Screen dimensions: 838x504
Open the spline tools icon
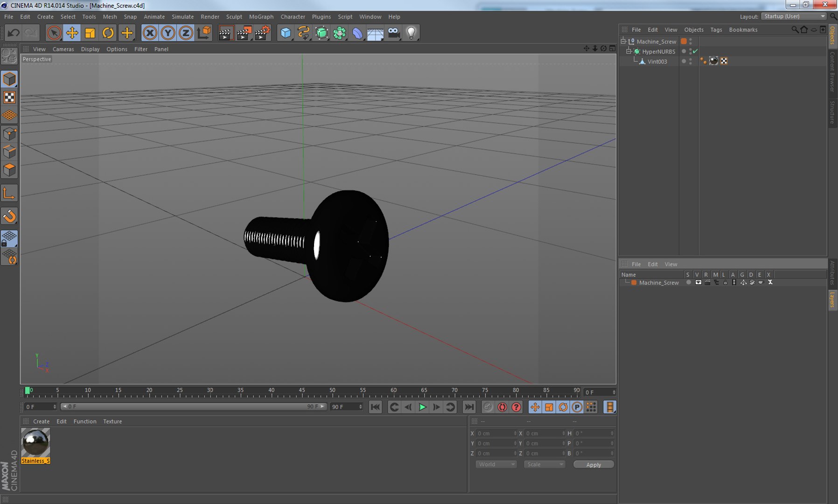304,33
